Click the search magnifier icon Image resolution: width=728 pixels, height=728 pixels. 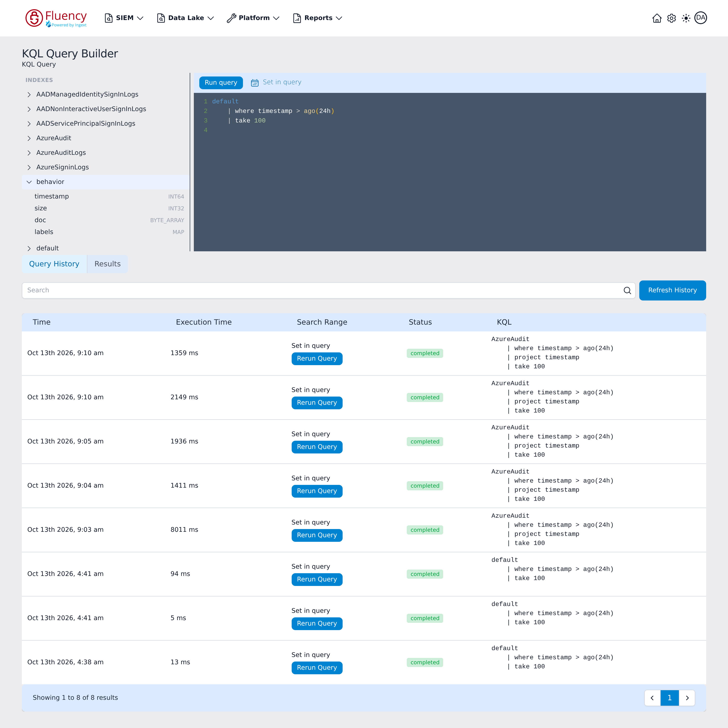coord(627,290)
